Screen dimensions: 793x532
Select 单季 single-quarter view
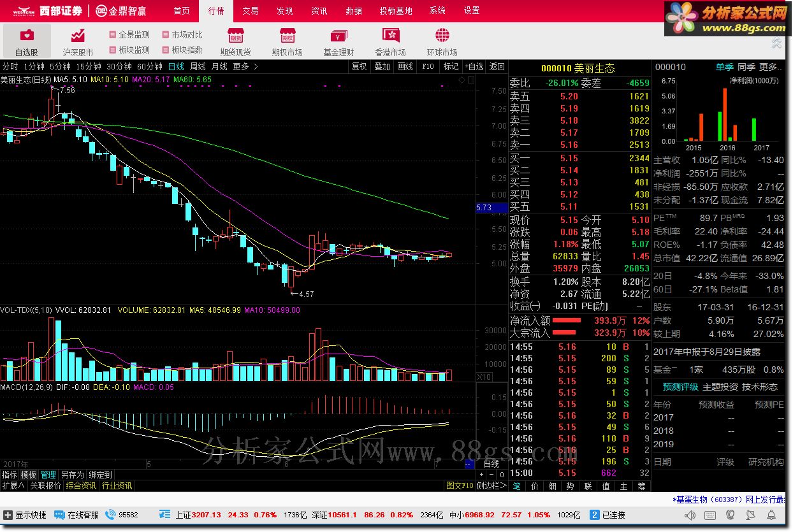[725, 67]
